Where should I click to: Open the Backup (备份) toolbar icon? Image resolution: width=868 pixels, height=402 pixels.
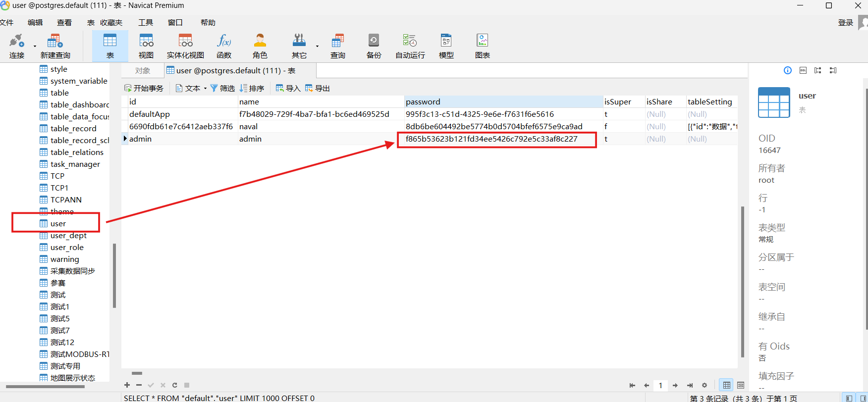374,46
